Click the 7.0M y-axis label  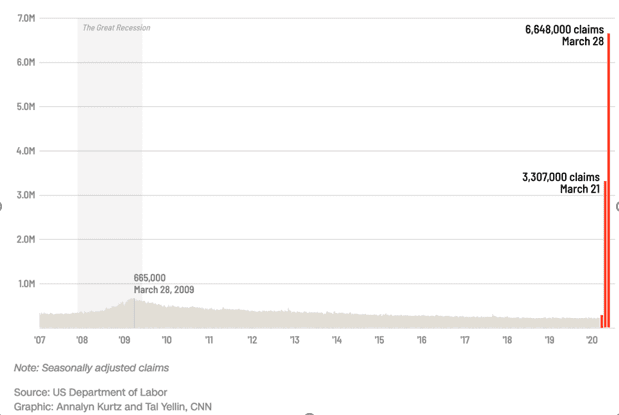(26, 18)
